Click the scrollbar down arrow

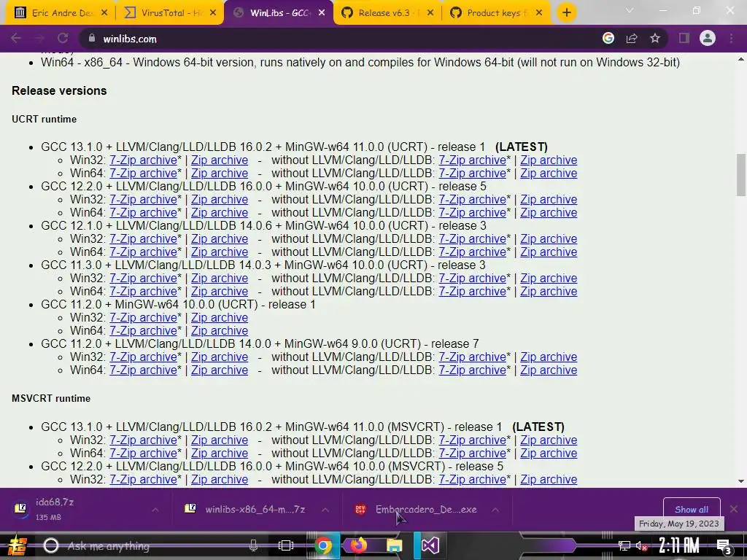point(741,481)
